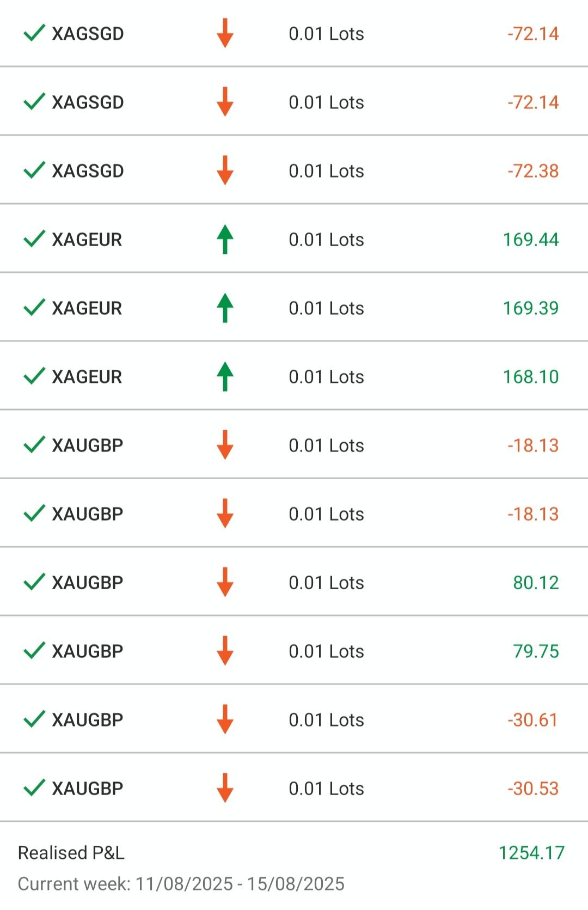Screen dimensions: 588x910
Task: Select the XAGEUR symbol on the 169.39 row
Action: tap(87, 308)
